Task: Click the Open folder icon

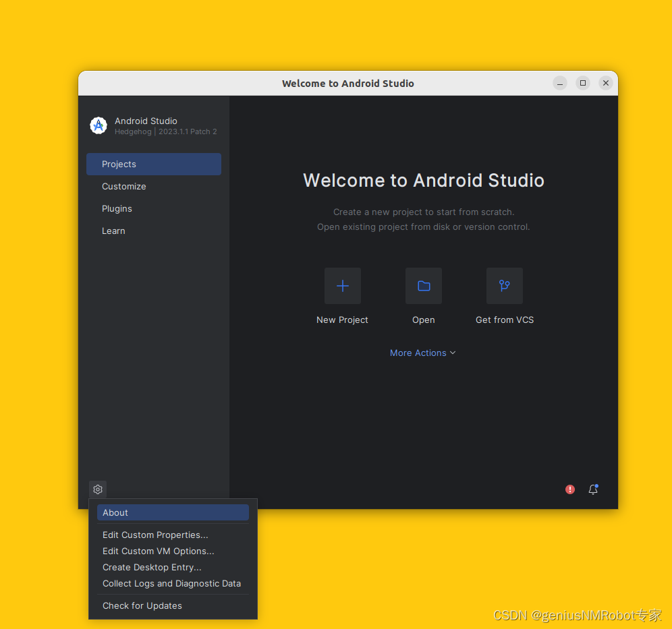Action: pos(424,286)
